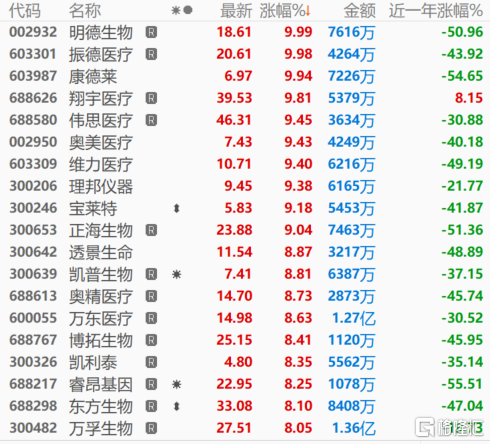The height and width of the screenshot is (444, 490).
Task: Select the 理邦仪器 stock row
Action: 245,186
